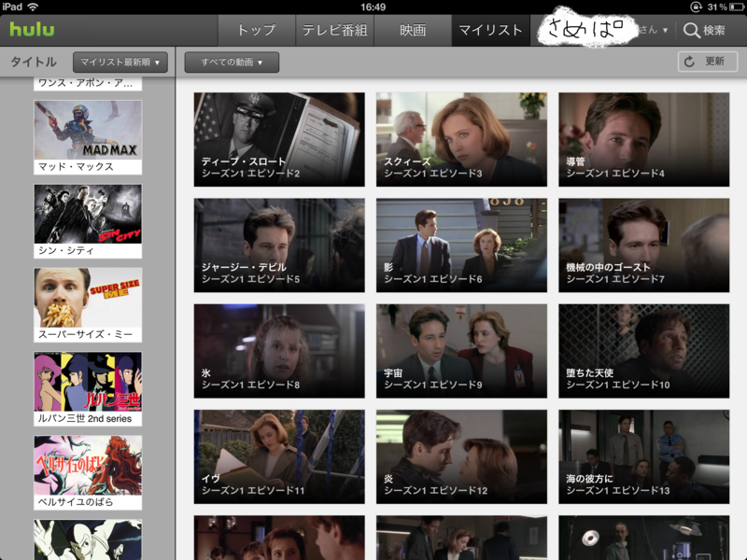Play 宇宙 episode 9
The image size is (747, 560).
coord(461,351)
